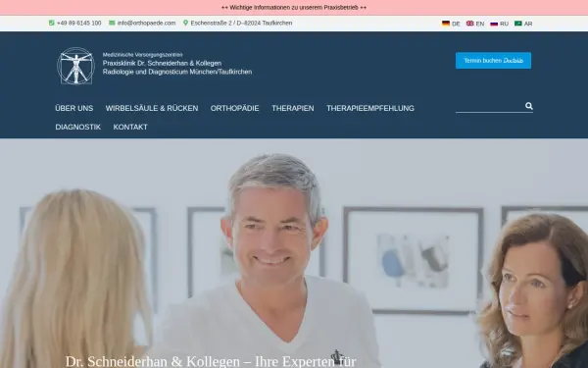Open the WIRBELSÄULE & RÜCKEN menu

[x=152, y=108]
